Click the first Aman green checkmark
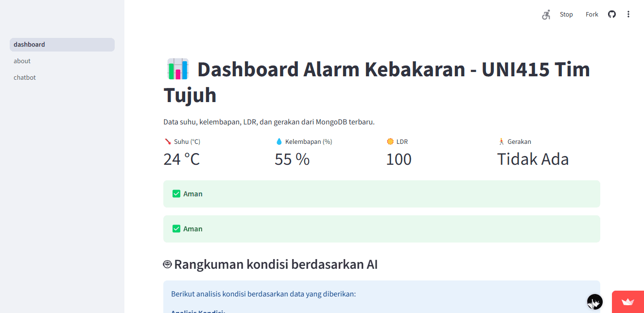644x313 pixels. pos(176,194)
